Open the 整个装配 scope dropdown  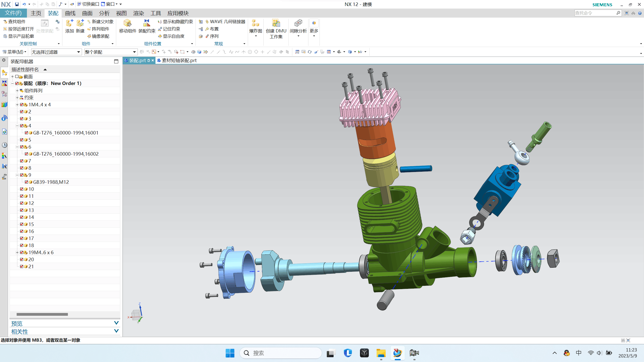(x=111, y=52)
